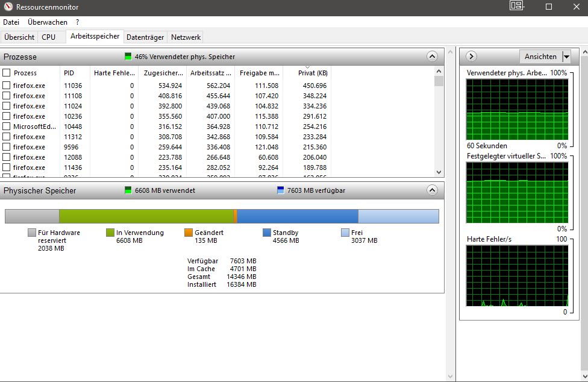The image size is (588, 382).
Task: Click the green In Verwendung bar segment
Action: 146,216
